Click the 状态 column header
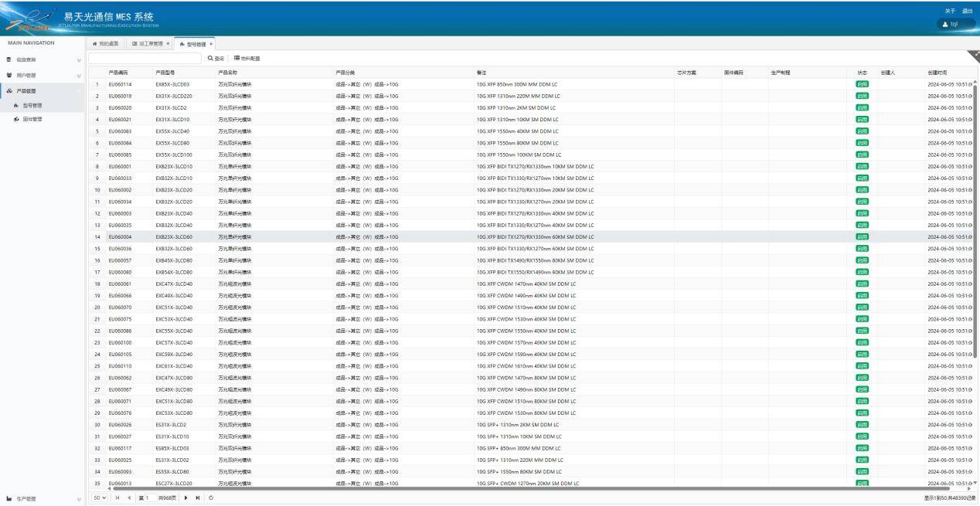The image size is (980, 506). point(862,72)
